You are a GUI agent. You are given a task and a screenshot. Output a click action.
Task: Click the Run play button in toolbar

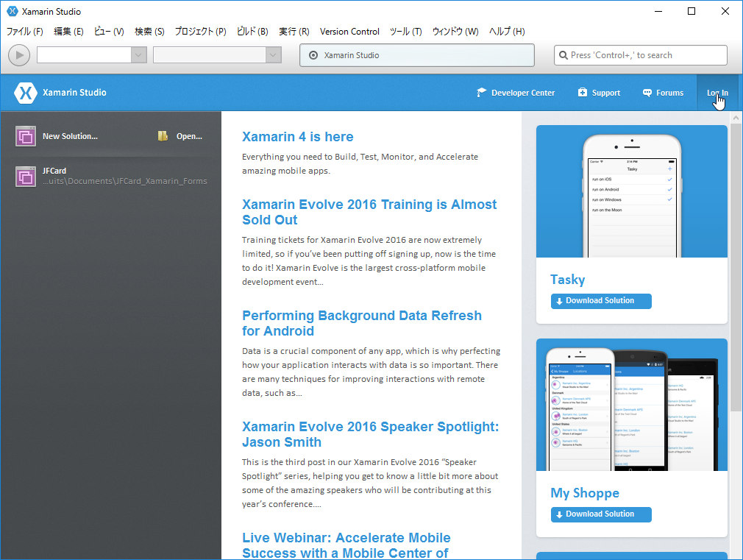(x=19, y=55)
